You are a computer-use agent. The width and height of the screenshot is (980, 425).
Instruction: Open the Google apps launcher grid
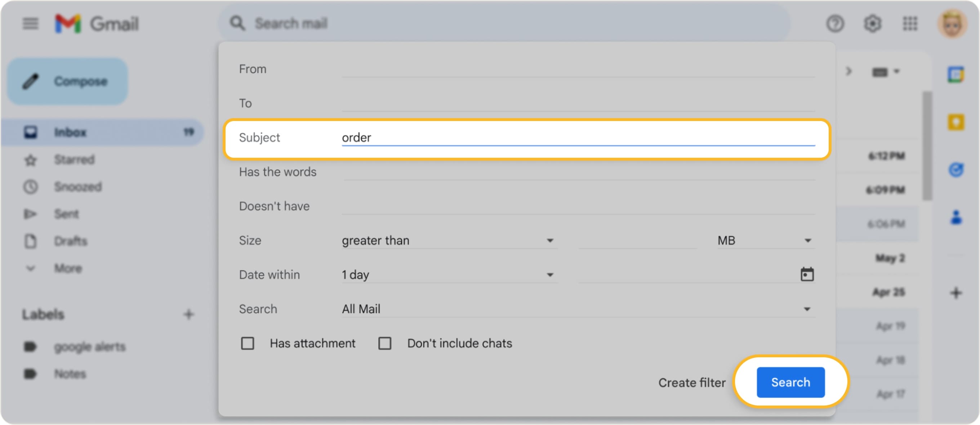[x=911, y=23]
